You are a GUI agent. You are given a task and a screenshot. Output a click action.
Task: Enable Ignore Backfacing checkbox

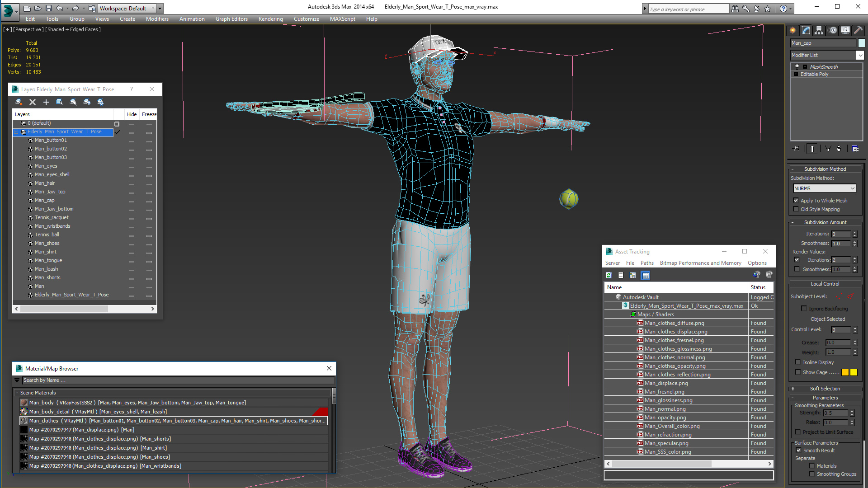click(804, 309)
